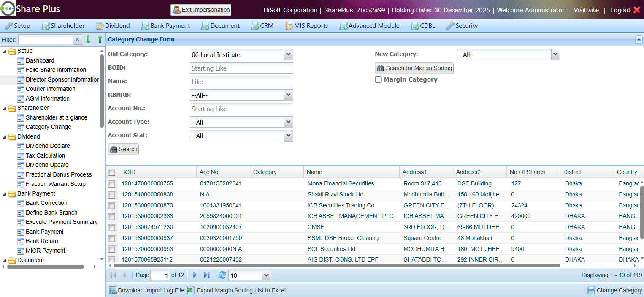Open the Account Type dropdown

coord(289,122)
